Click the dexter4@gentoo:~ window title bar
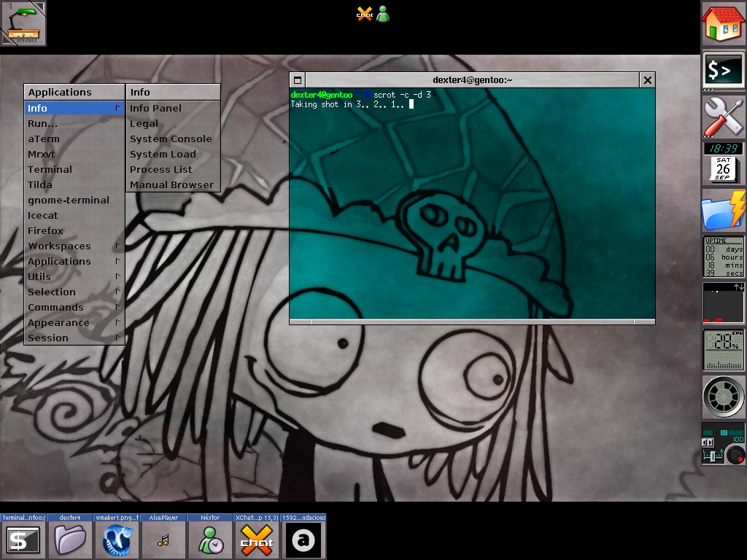The height and width of the screenshot is (560, 747). coord(472,80)
